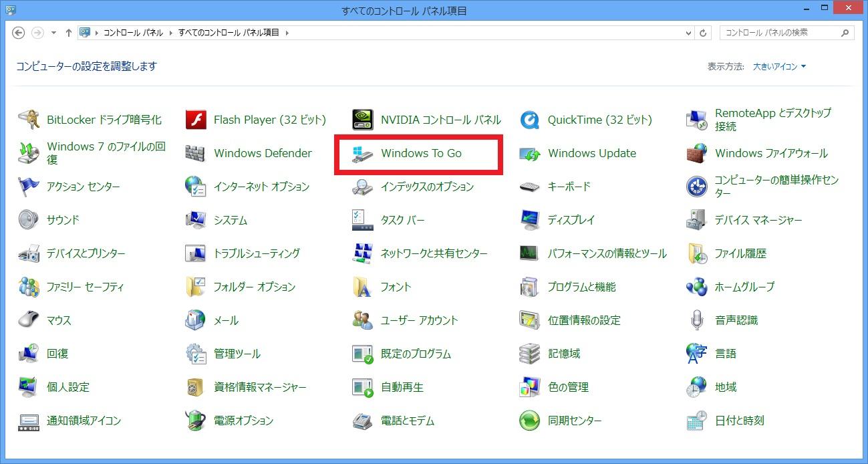Open the ディスプレイ monitor icon

pos(529,220)
